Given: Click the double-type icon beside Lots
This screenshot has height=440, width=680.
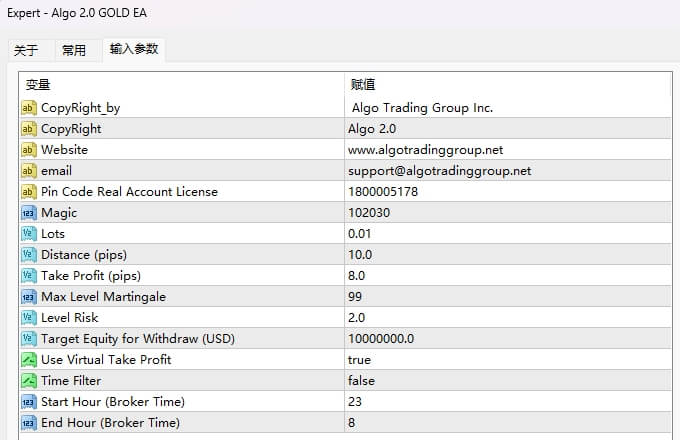Looking at the screenshot, I should tap(29, 234).
